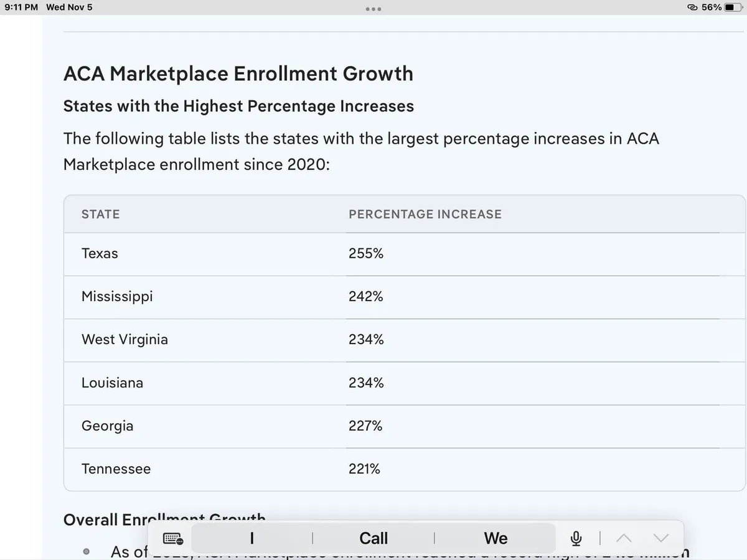Select the Texas table row
Image resolution: width=747 pixels, height=560 pixels.
coord(100,254)
